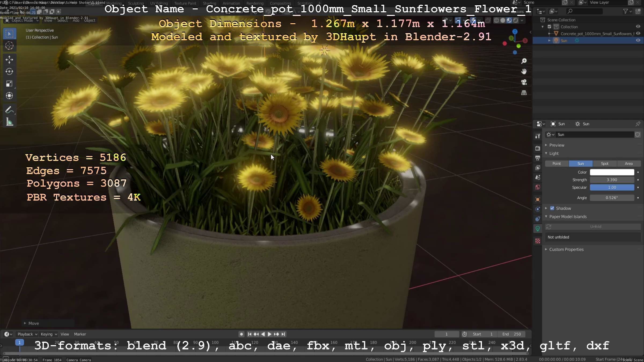Expand the Preview panel

click(x=546, y=145)
